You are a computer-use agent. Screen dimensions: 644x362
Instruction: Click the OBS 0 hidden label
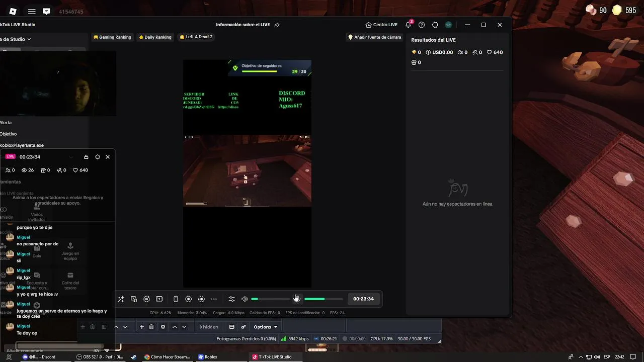pyautogui.click(x=209, y=327)
